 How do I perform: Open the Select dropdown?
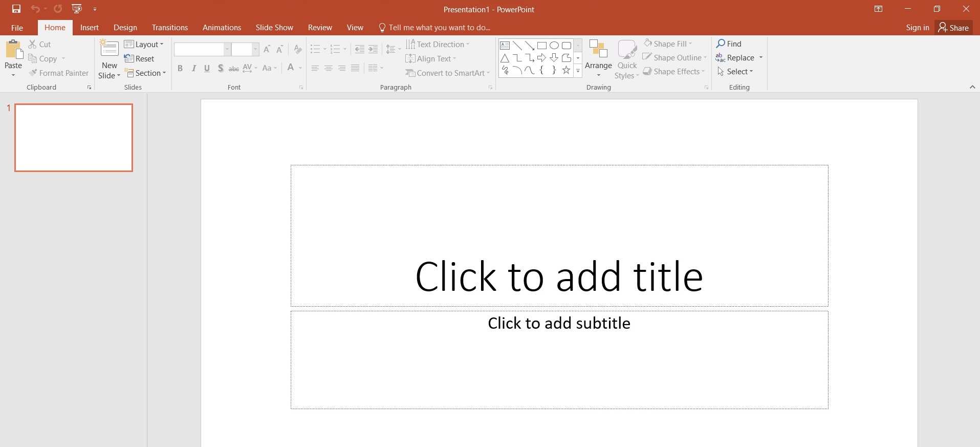(x=735, y=71)
